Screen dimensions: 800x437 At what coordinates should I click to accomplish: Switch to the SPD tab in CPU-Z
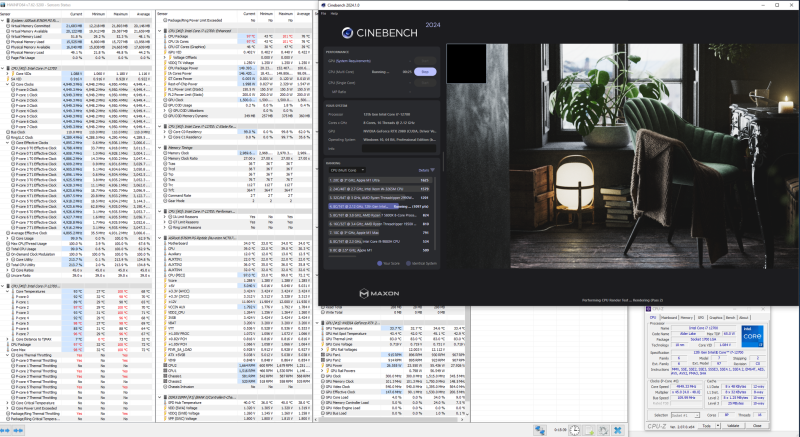701,318
